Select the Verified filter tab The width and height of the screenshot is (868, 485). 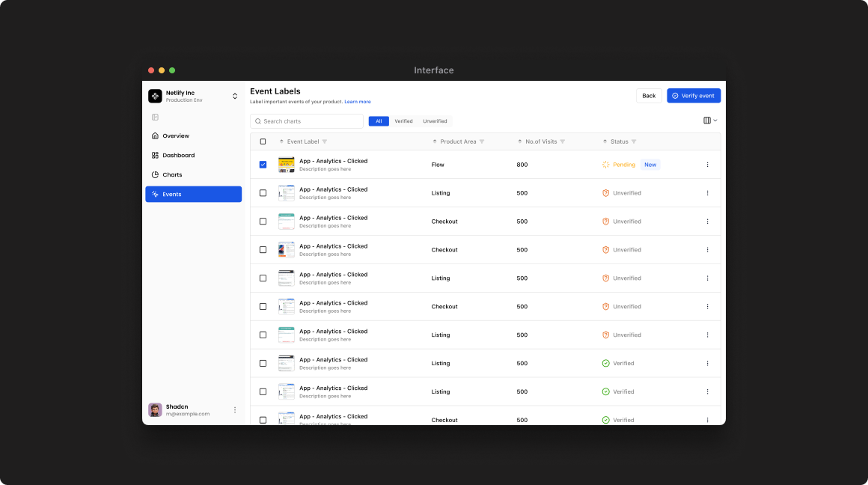point(403,121)
